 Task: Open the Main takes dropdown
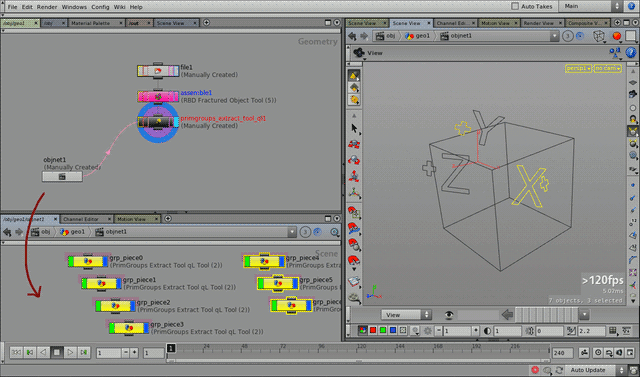591,6
